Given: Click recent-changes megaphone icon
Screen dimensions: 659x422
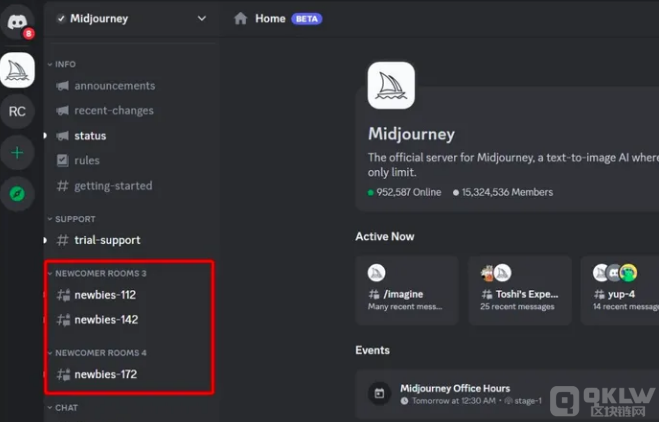Looking at the screenshot, I should (x=62, y=111).
